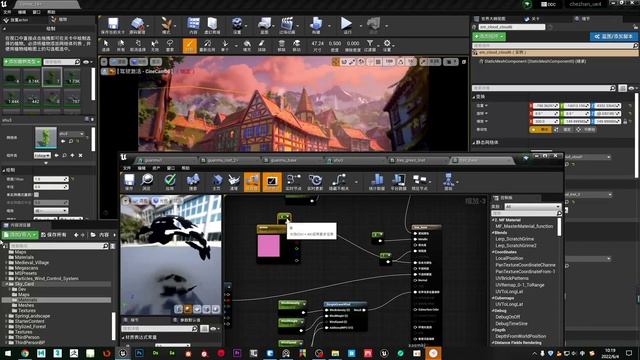Open the foliage tool Settings gear dropdown

pos(387,45)
